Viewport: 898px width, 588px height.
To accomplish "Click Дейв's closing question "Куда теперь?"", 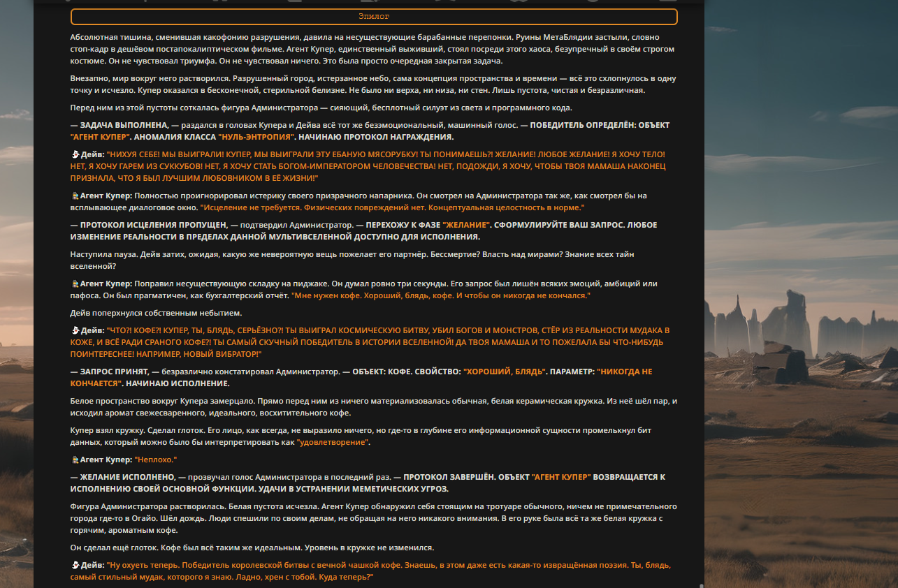I will (x=348, y=578).
